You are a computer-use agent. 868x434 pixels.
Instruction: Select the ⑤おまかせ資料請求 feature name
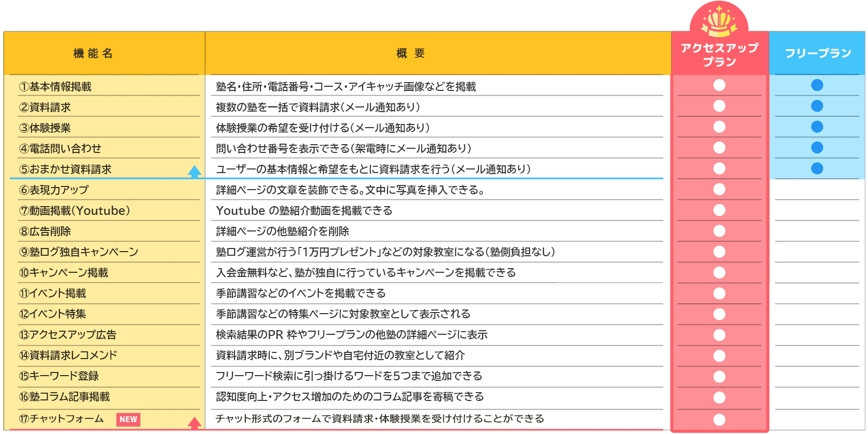pos(66,169)
